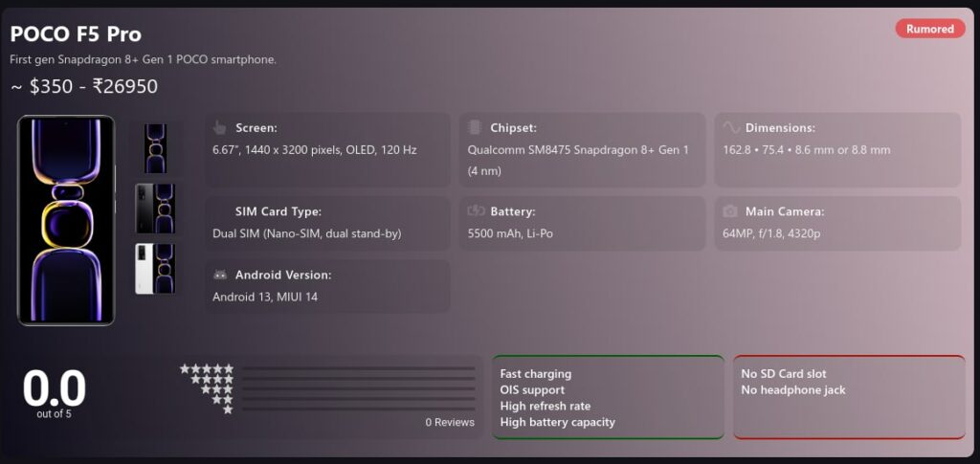Click the POCO F5 Pro title
Viewport: 980px width, 464px height.
pyautogui.click(x=76, y=34)
